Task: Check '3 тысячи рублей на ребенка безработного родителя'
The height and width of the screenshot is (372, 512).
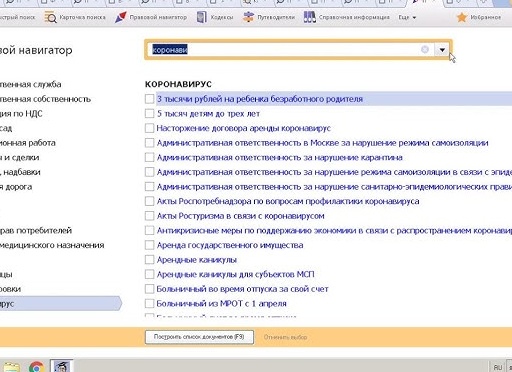Action: click(x=149, y=99)
